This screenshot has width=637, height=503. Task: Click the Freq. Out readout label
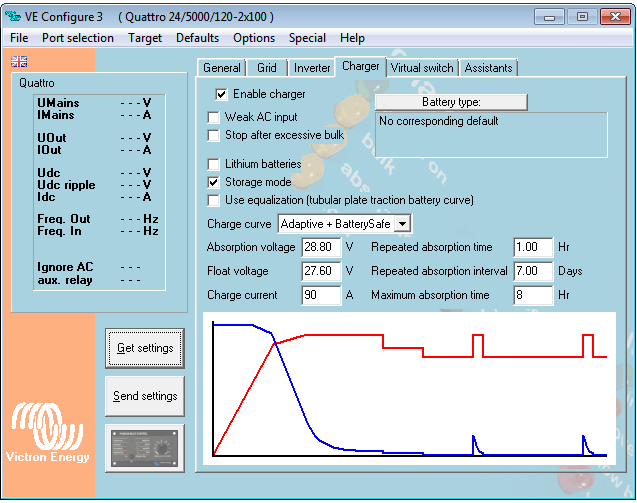coord(64,219)
